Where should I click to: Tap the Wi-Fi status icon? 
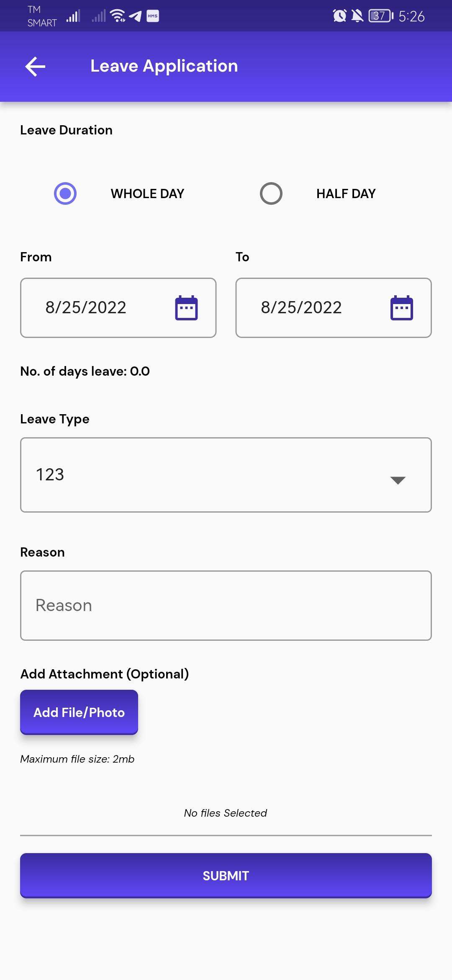point(118,16)
